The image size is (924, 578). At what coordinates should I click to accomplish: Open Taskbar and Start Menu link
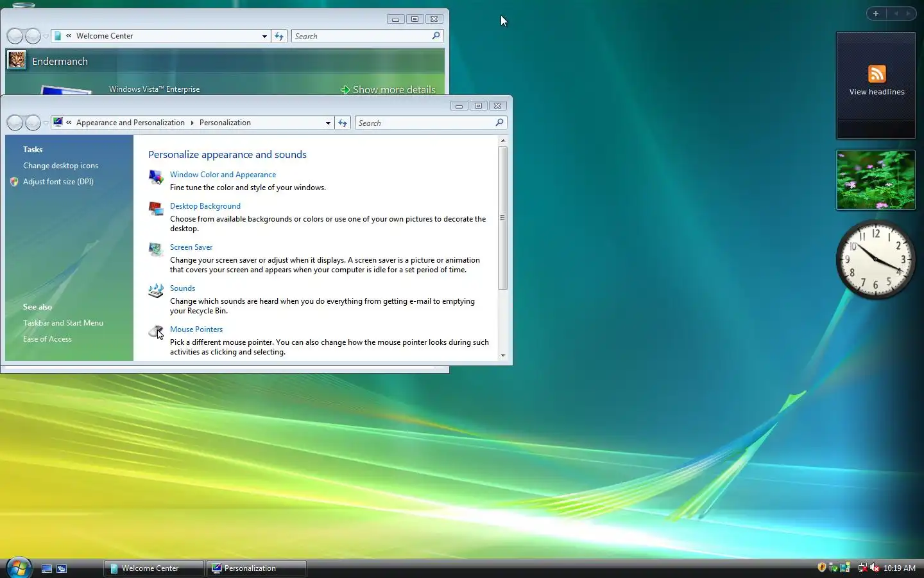[63, 323]
